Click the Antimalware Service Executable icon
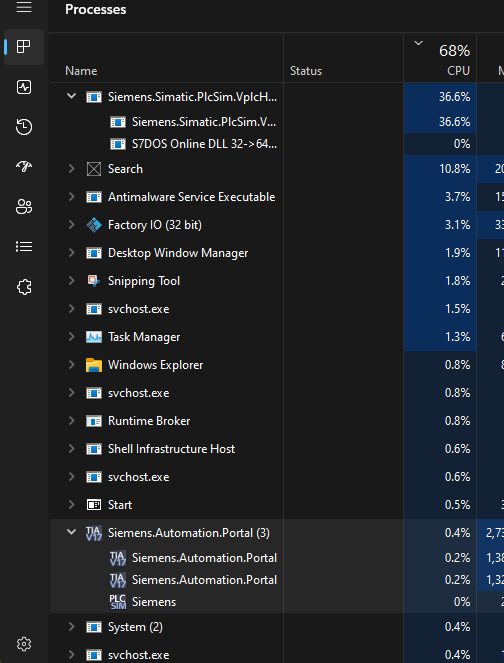Screen dimensions: 504x663 (x=94, y=197)
